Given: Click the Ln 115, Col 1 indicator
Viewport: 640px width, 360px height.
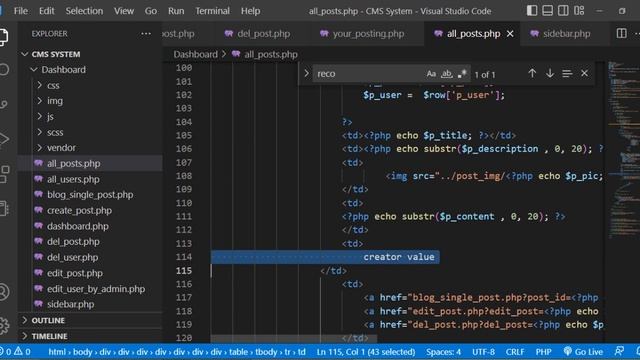Looking at the screenshot, I should 366,352.
